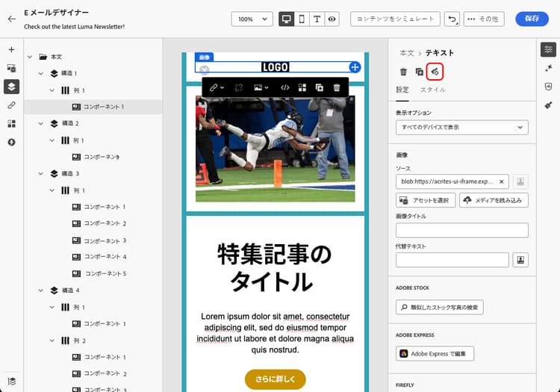
Task: Switch to the スタイル tab
Action: point(433,90)
